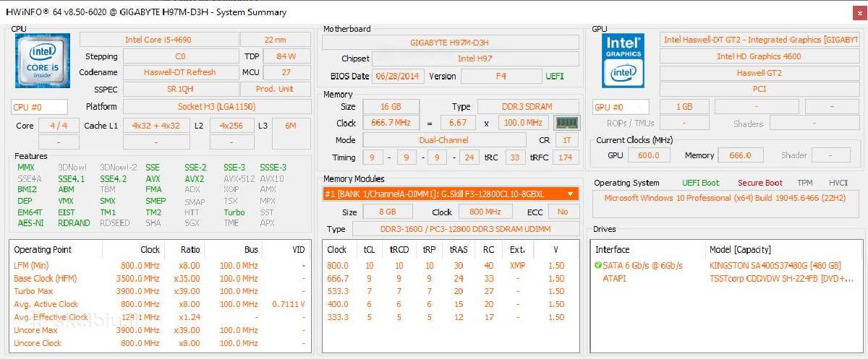Select the KINGSTON SA400S37480G drive entry
868x359 pixels.
(x=775, y=266)
